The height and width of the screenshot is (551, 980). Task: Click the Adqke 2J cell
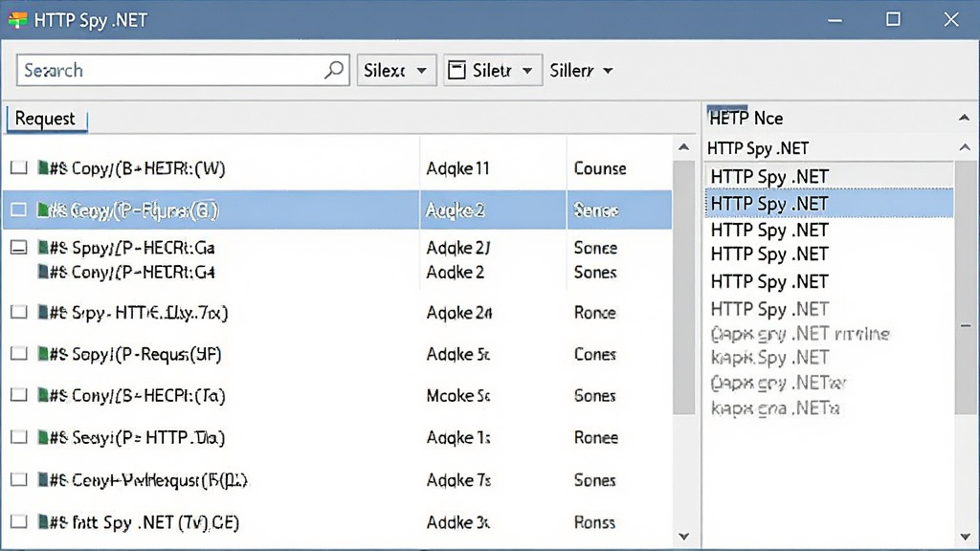coord(458,248)
